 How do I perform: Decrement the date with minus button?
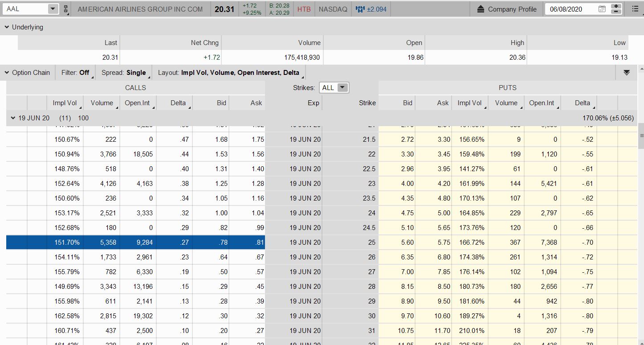click(616, 12)
